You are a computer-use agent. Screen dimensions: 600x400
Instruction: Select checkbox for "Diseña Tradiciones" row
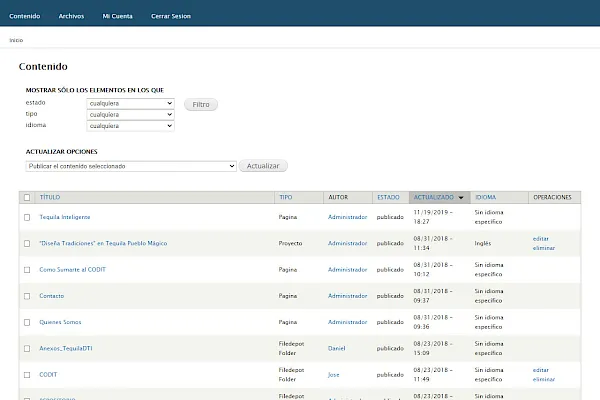click(27, 243)
